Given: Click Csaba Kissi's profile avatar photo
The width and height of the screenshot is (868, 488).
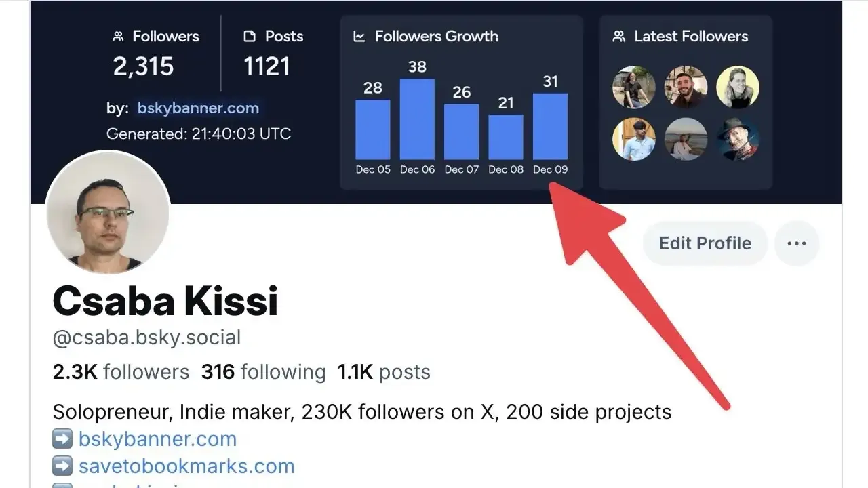Looking at the screenshot, I should pos(108,213).
